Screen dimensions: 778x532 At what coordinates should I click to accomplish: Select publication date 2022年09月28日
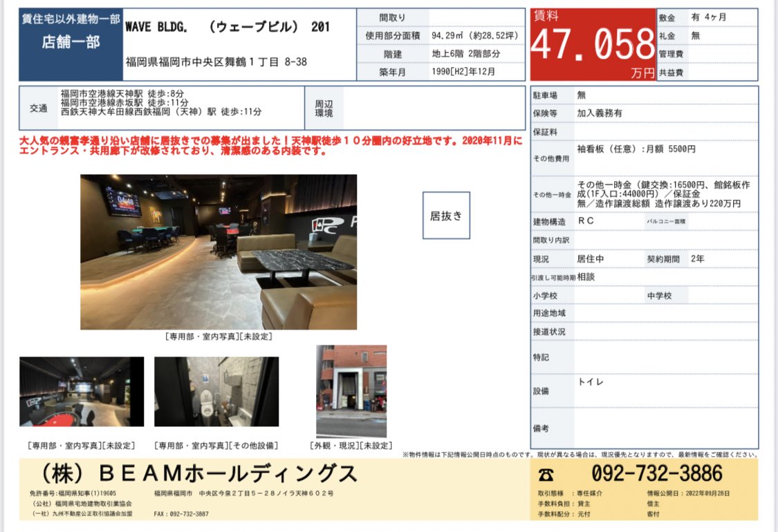(x=707, y=493)
